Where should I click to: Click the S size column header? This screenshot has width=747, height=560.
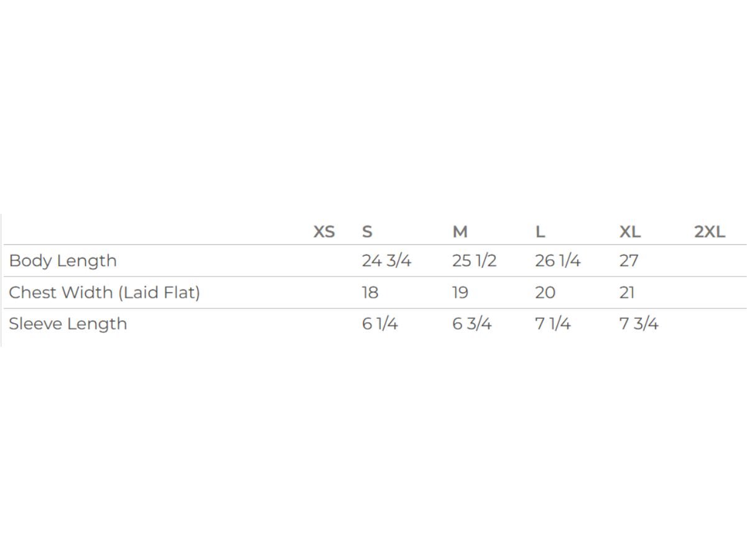[367, 232]
